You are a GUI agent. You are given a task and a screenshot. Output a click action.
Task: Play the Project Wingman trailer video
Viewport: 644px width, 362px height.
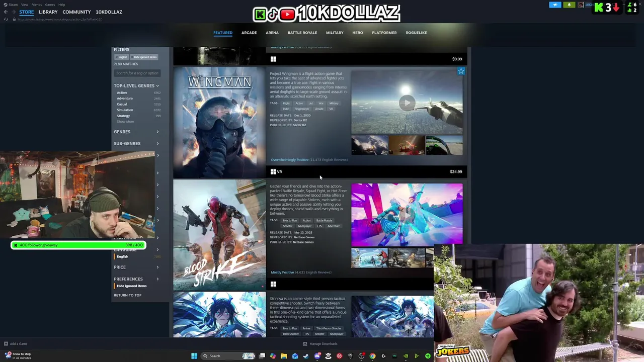(x=407, y=103)
